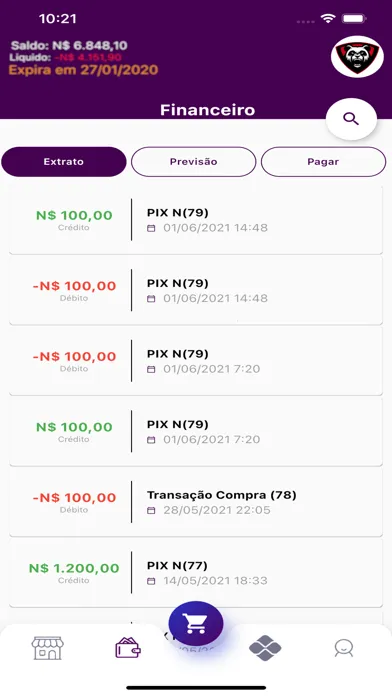Open the credit PIX N(79) at 14:48
The height and width of the screenshot is (696, 392).
(x=196, y=220)
